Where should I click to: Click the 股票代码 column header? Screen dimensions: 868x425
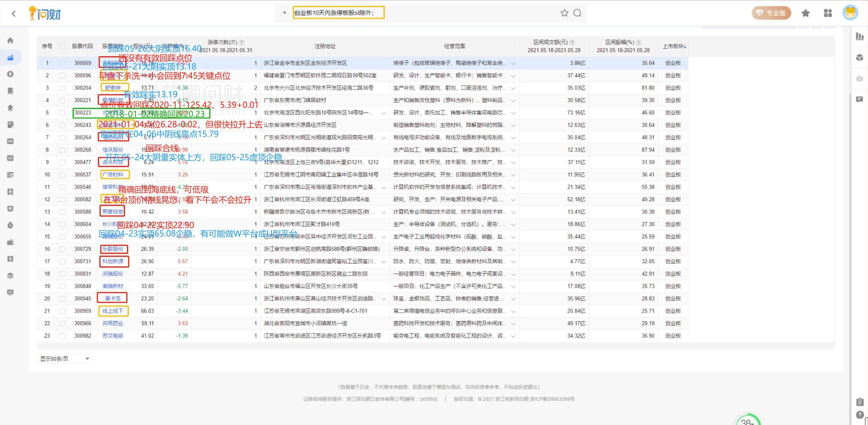point(82,46)
